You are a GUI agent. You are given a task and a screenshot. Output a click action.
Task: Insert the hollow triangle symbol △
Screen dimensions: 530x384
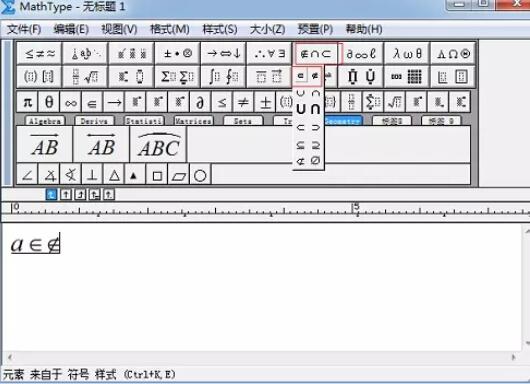[114, 175]
